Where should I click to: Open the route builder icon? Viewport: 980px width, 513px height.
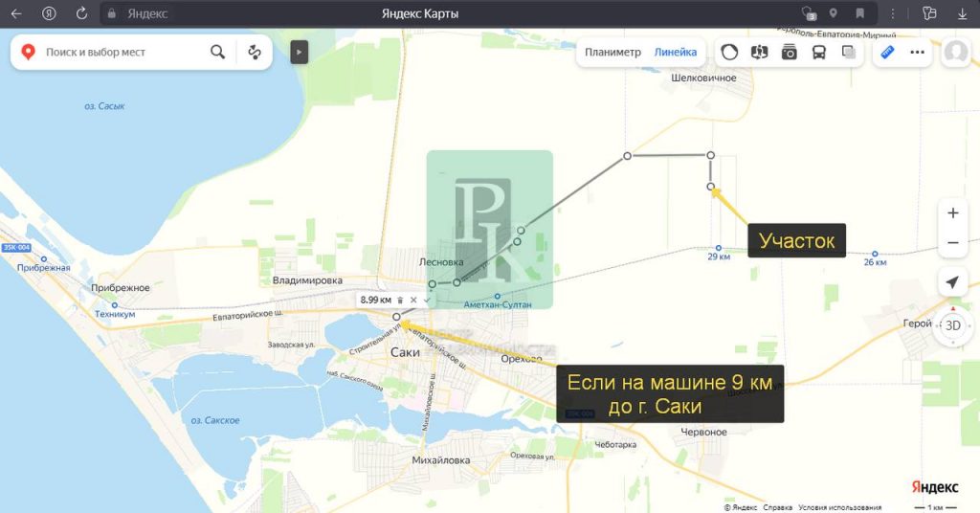tap(255, 52)
